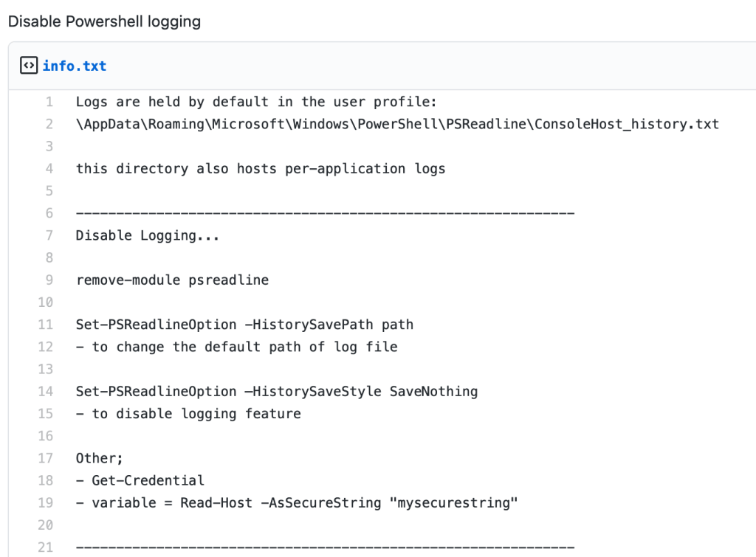Click the "Read-Host -AsSecureString" code line
Viewport: 756px width, 557px height.
click(298, 502)
